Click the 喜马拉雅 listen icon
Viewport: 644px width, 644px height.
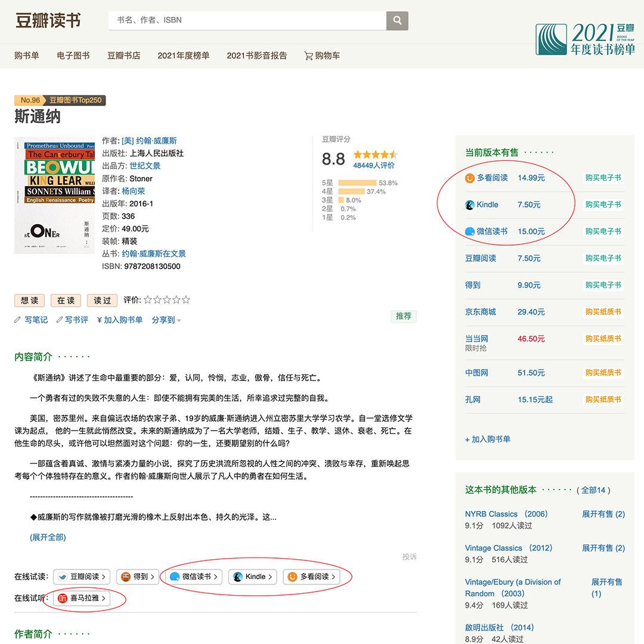pos(63,598)
